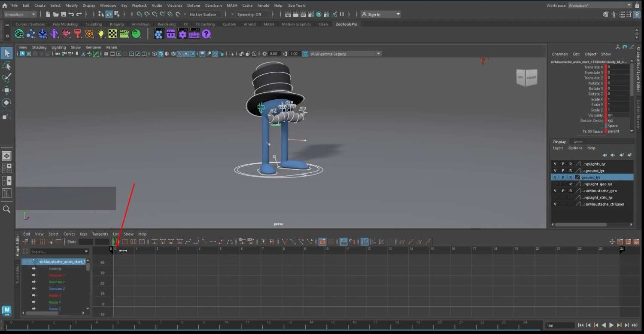The height and width of the screenshot is (334, 644).
Task: Click the yellow light bulb shelf icon
Action: 101,34
